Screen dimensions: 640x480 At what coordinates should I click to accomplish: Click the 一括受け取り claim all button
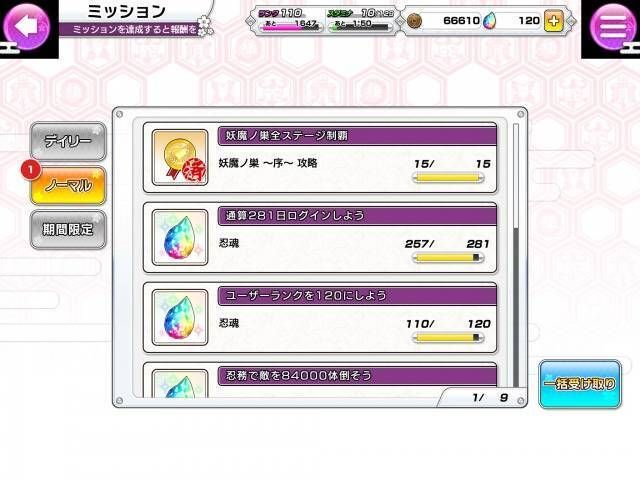tap(580, 384)
